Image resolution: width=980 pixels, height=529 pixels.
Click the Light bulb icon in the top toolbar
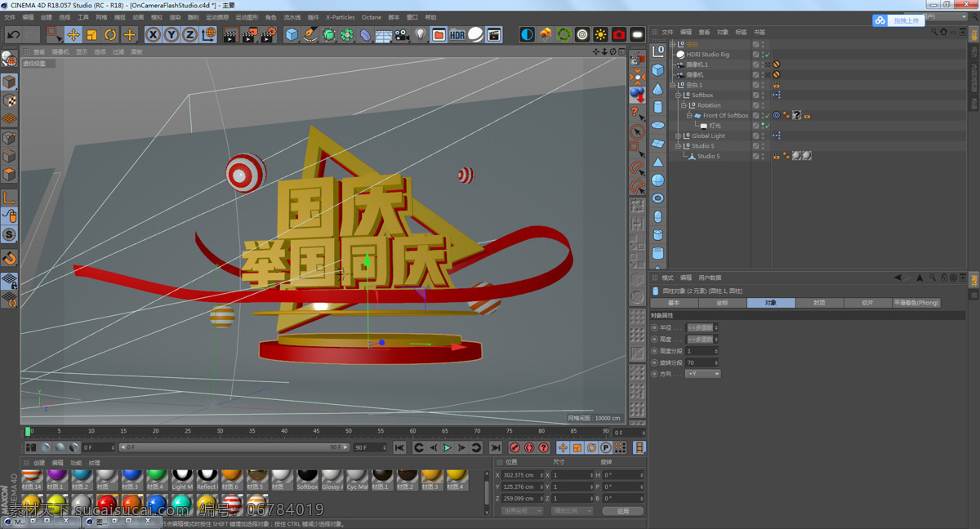tap(421, 35)
